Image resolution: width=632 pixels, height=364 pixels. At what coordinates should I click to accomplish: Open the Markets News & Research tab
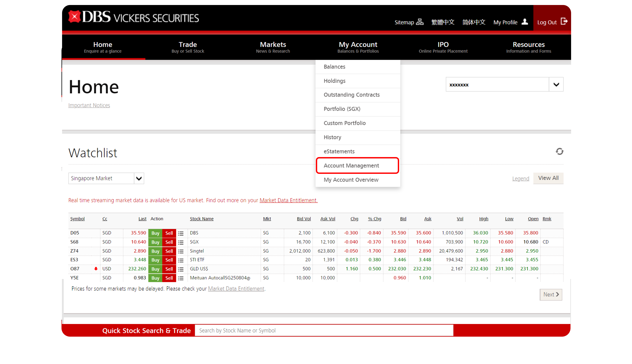273,47
